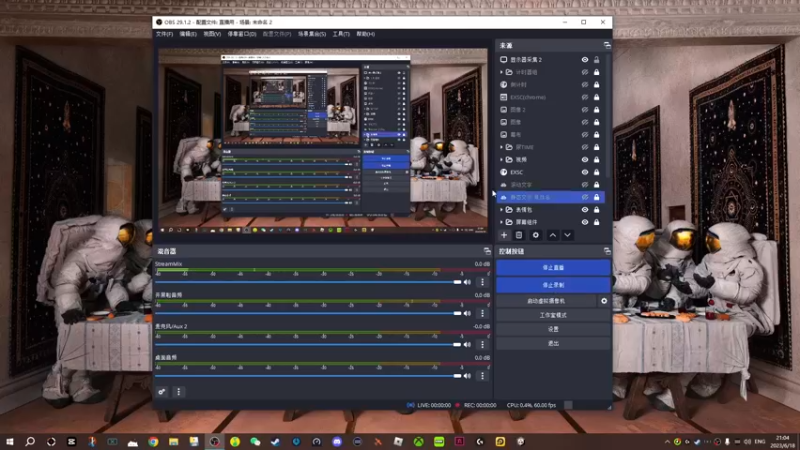Open Aux 2 channel options menu
The height and width of the screenshot is (450, 800).
(x=482, y=345)
